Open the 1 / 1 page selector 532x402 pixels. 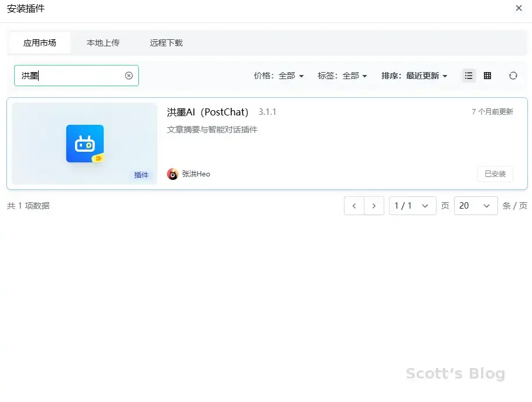[x=412, y=206]
